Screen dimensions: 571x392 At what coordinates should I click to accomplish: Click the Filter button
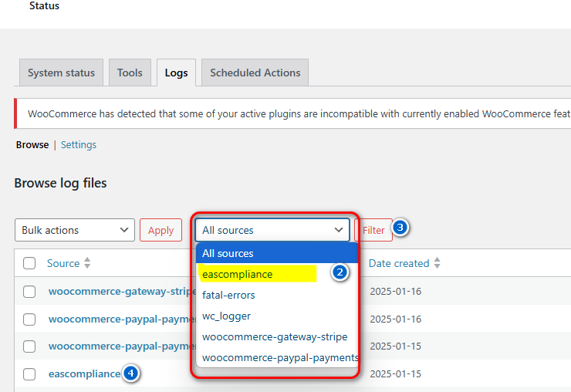tap(373, 230)
